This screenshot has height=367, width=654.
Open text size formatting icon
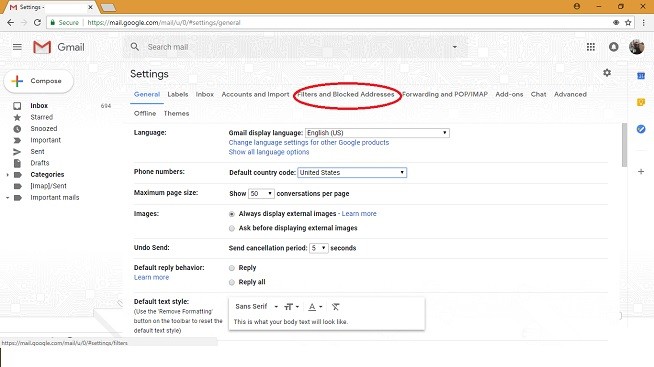[291, 307]
